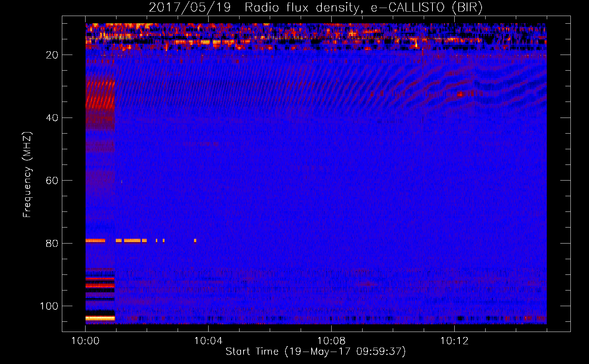Click the 10:00 time tick label
Viewport: 589px width, 364px height.
click(85, 341)
